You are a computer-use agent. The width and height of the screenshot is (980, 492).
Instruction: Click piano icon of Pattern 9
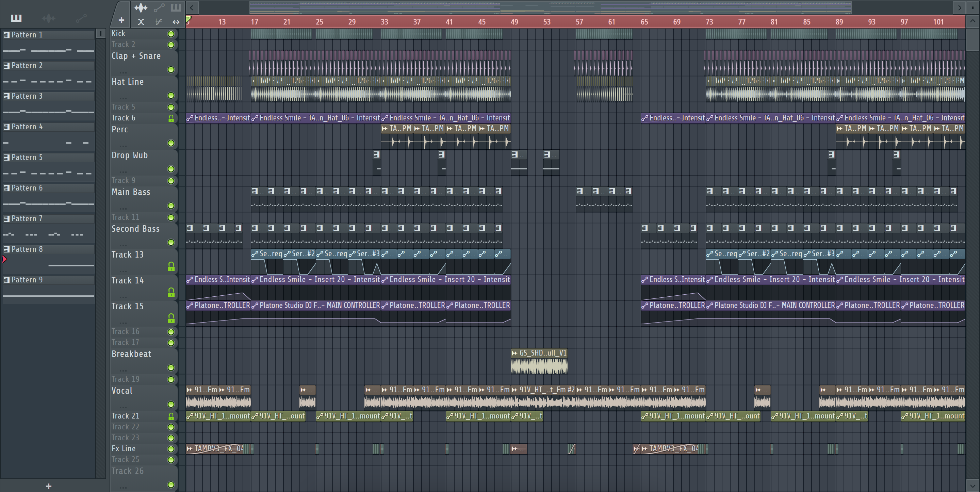pyautogui.click(x=6, y=280)
